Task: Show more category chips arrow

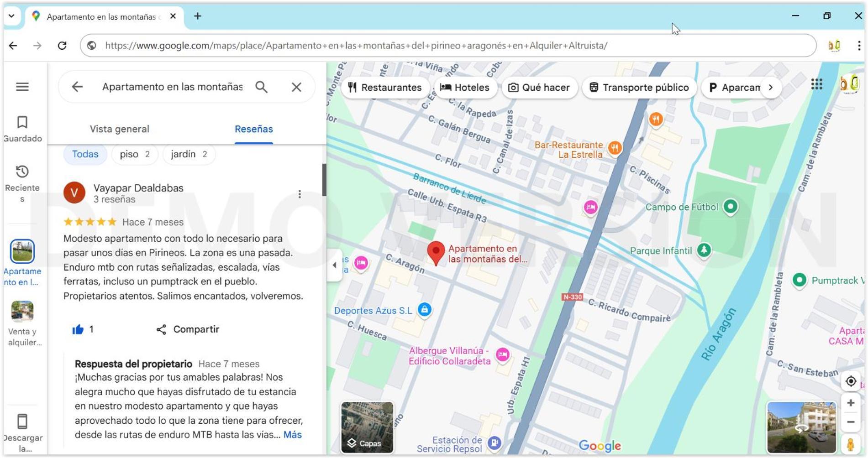Action: point(771,88)
